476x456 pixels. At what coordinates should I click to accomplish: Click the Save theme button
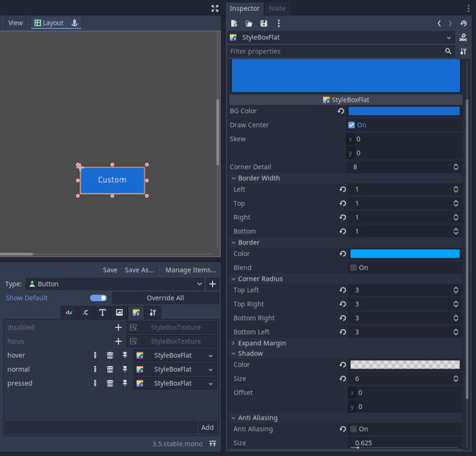click(110, 270)
